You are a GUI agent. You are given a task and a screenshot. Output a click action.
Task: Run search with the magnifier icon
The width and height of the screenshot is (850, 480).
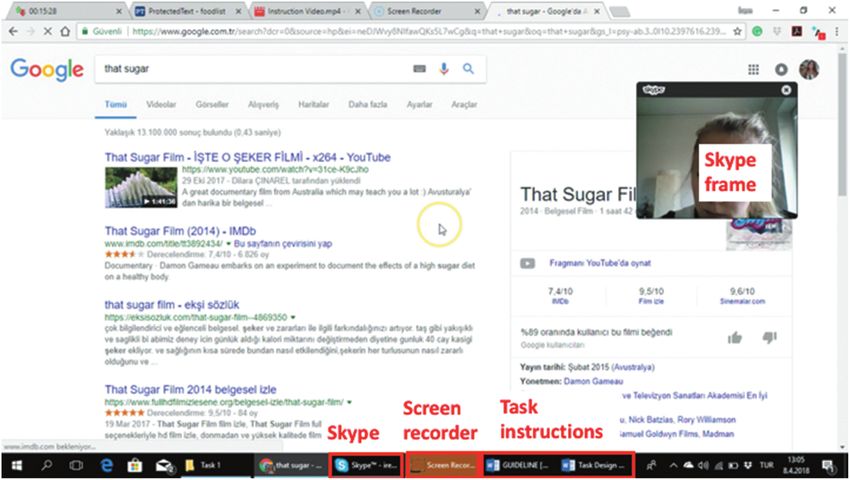coord(468,69)
